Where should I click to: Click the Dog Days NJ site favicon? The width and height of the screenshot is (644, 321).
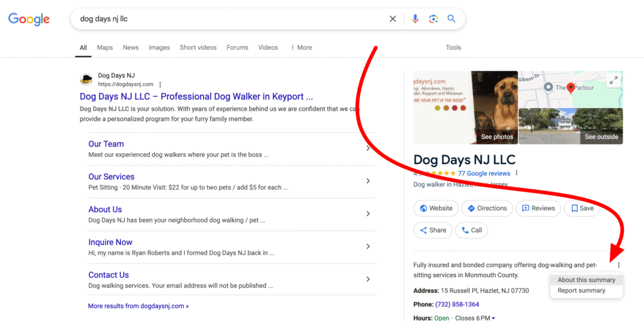(86, 80)
